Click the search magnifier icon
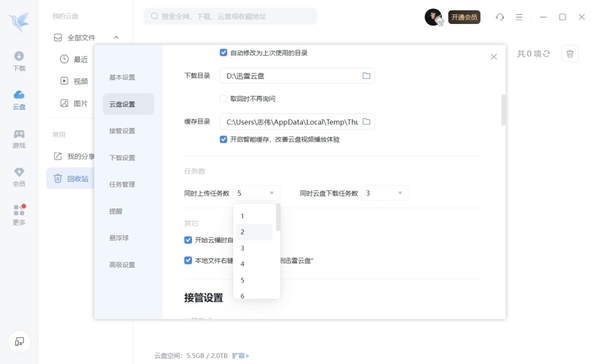The height and width of the screenshot is (364, 600). point(154,16)
